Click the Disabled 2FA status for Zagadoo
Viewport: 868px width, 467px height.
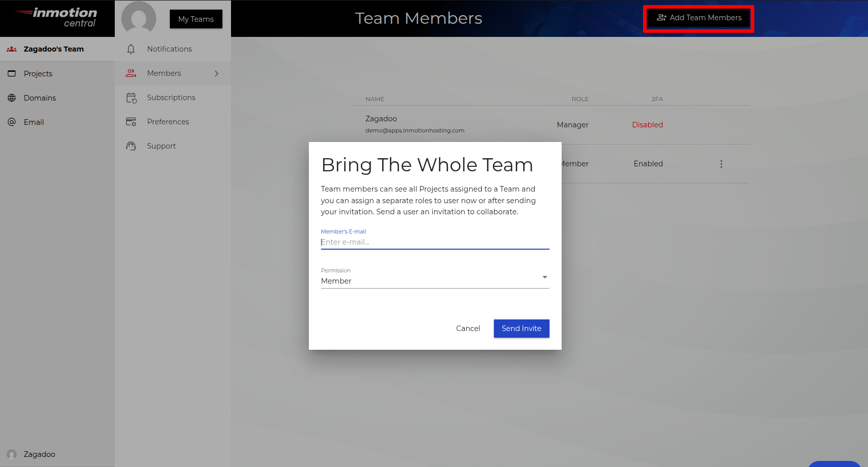click(x=648, y=124)
